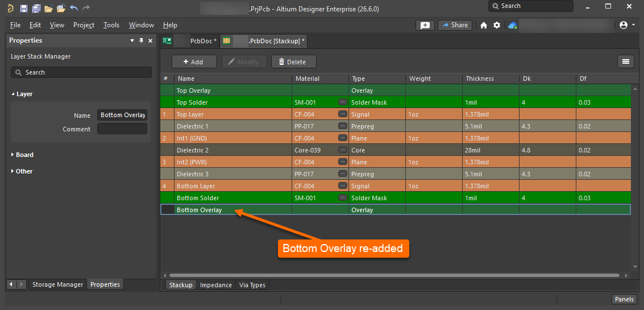644x310 pixels.
Task: Open the user account profile icon
Action: [624, 25]
